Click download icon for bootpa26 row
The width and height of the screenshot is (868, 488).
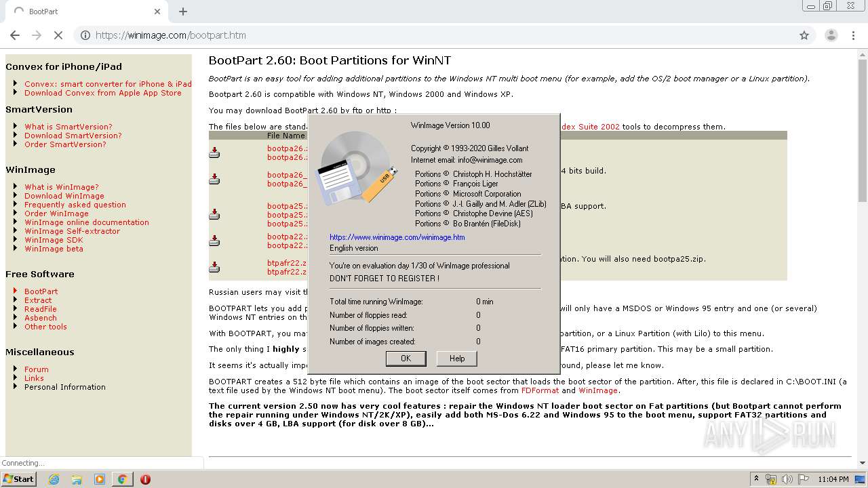click(214, 152)
